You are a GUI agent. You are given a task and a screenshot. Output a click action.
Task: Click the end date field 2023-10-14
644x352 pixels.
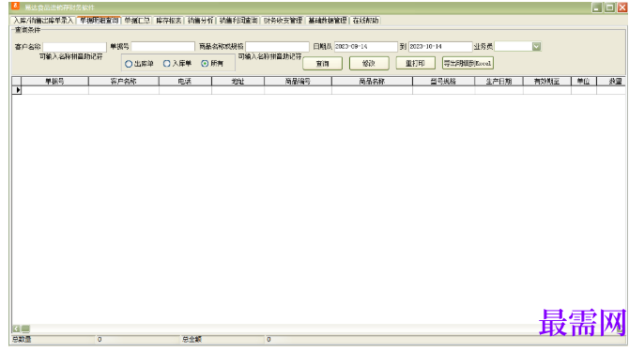pyautogui.click(x=440, y=46)
